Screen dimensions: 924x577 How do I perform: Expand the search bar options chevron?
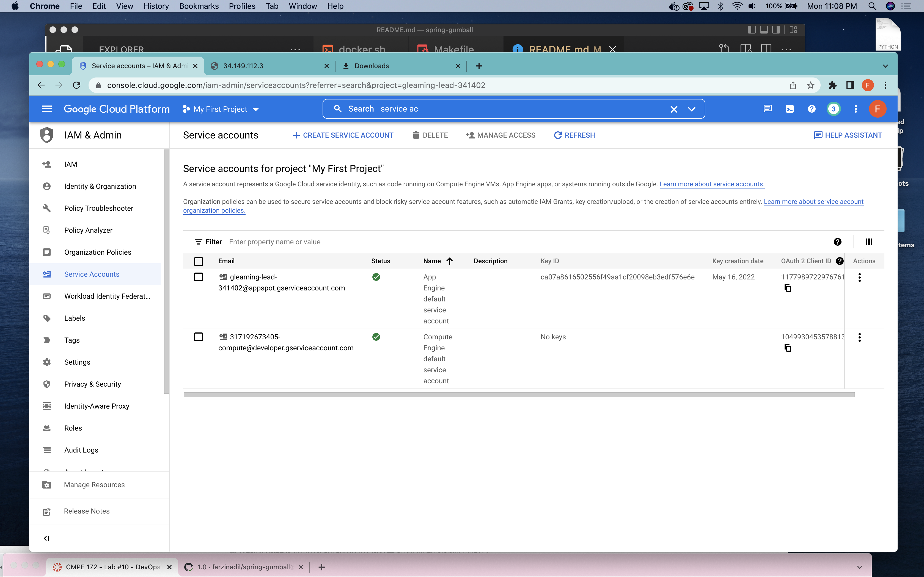coord(691,109)
